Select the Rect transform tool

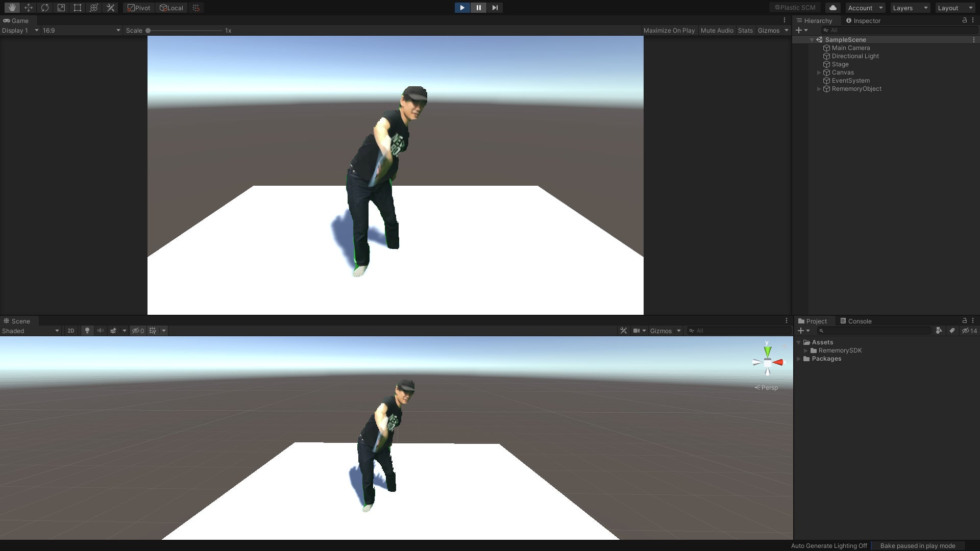pyautogui.click(x=77, y=8)
